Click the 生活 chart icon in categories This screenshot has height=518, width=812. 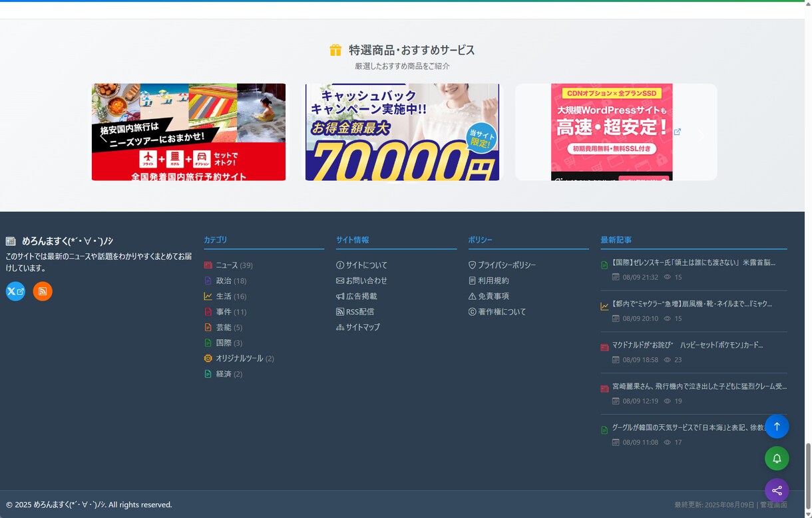[x=208, y=297]
